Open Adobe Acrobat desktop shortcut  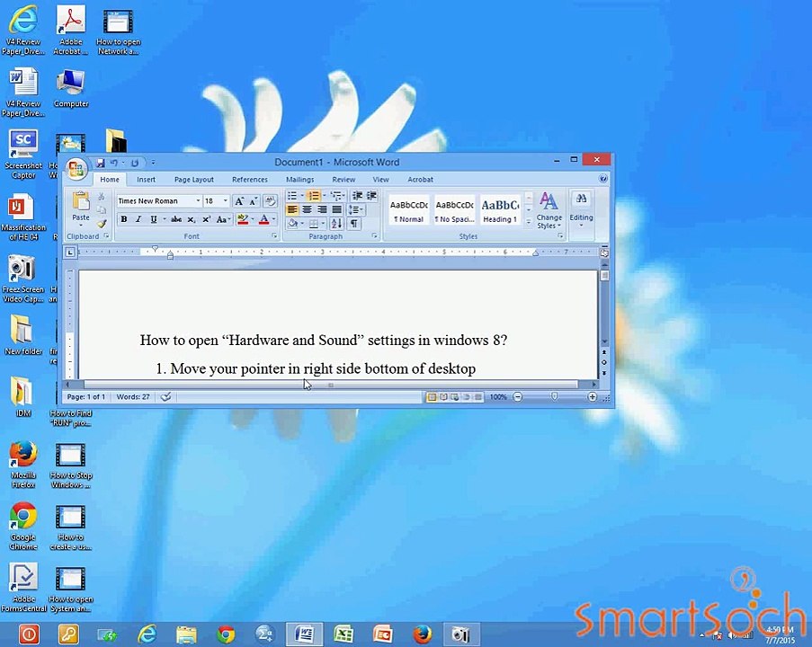70,30
